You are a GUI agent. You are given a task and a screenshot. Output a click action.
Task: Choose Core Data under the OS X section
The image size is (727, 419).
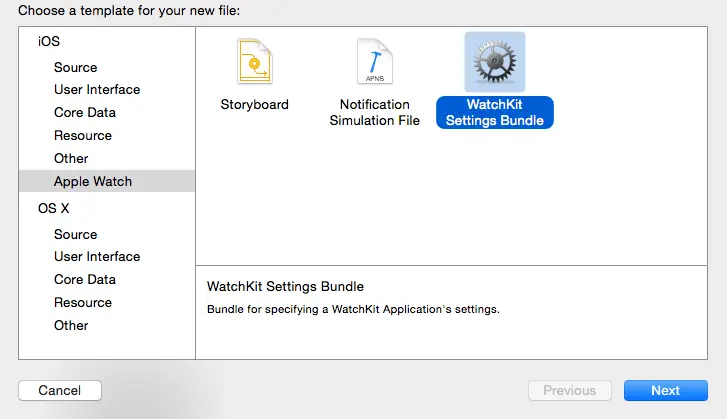point(84,279)
